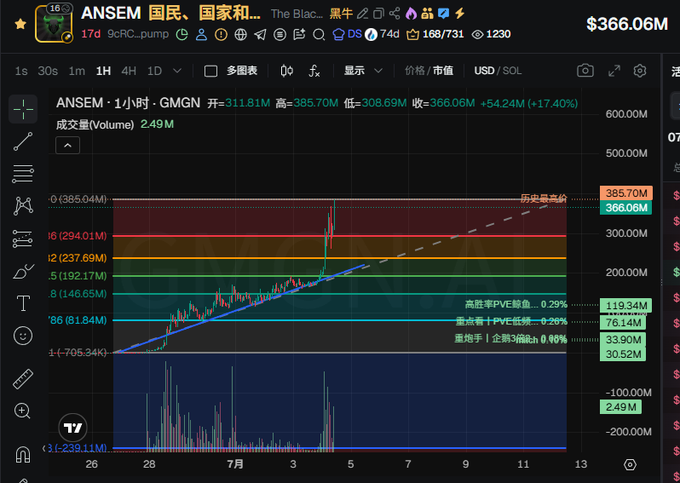Select the 4H timeframe
The image size is (680, 483).
coord(128,71)
